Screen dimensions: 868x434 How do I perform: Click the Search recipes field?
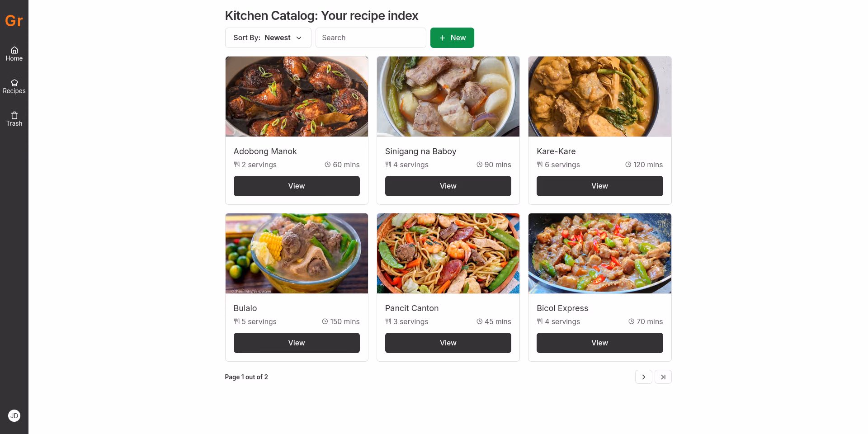(x=371, y=38)
